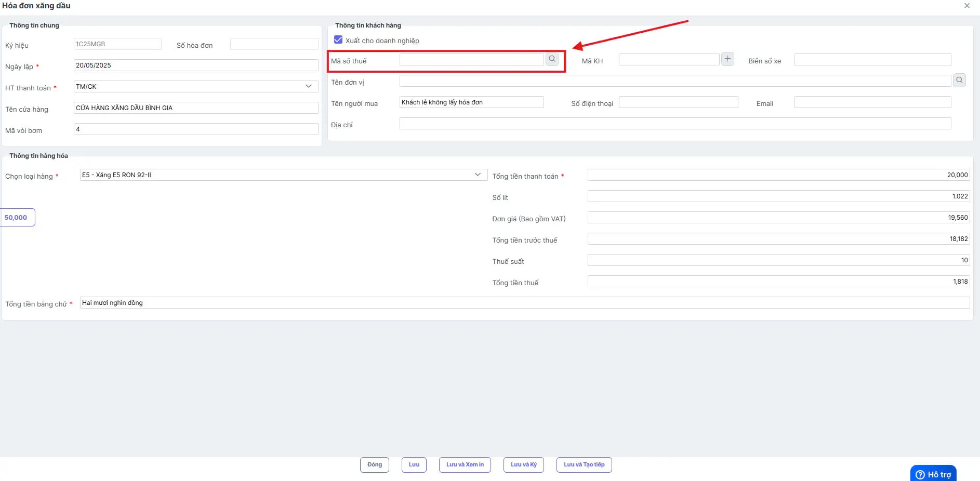Screen dimensions: 980x481
Task: Click the Tên cửa hàng field
Action: point(196,108)
